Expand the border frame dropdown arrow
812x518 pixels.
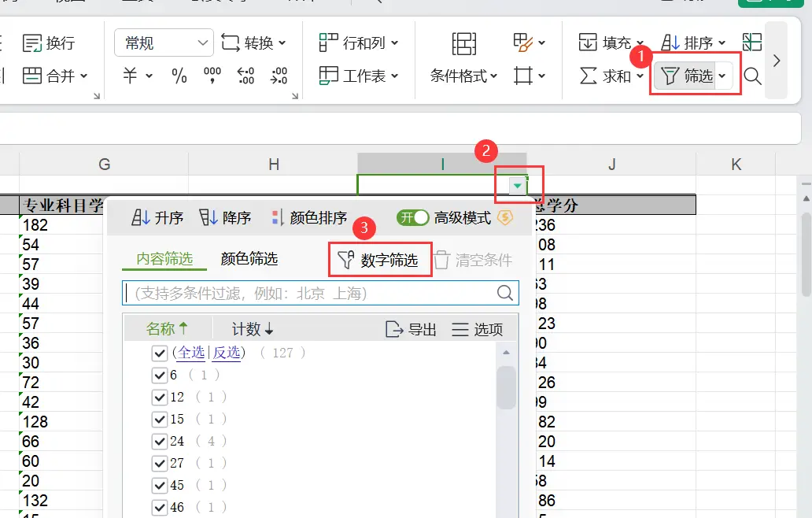(x=541, y=76)
